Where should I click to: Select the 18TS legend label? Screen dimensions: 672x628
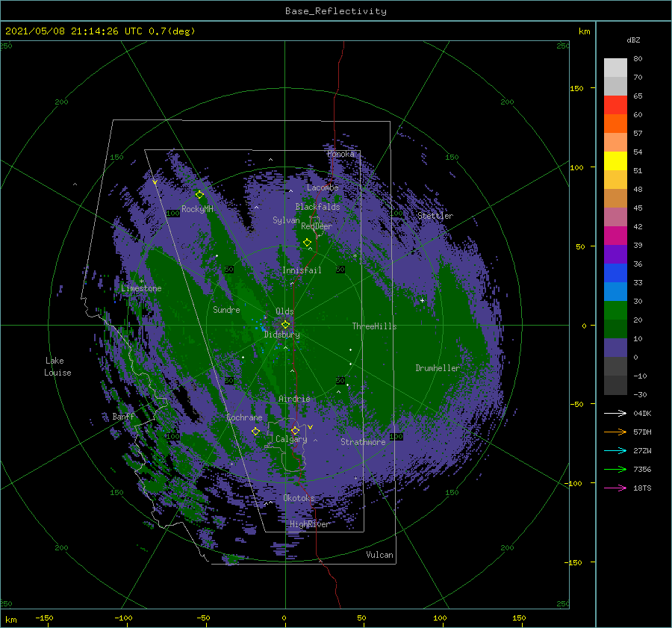coord(642,488)
